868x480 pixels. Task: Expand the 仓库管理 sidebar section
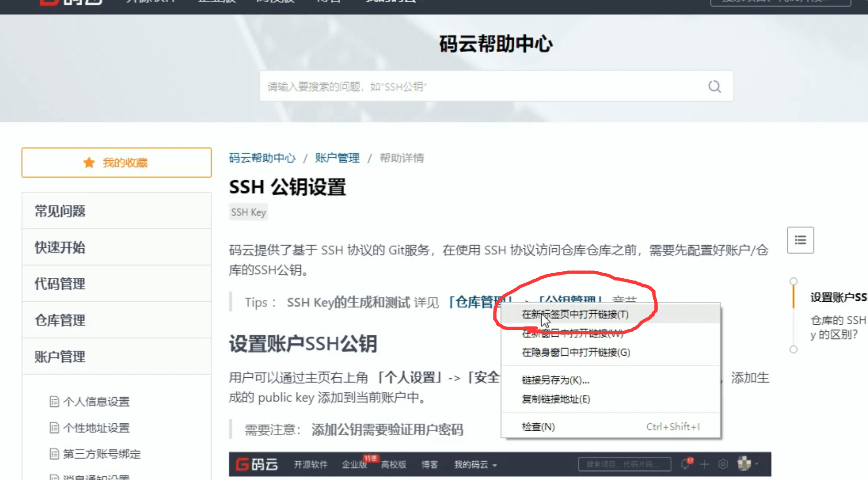pyautogui.click(x=117, y=320)
